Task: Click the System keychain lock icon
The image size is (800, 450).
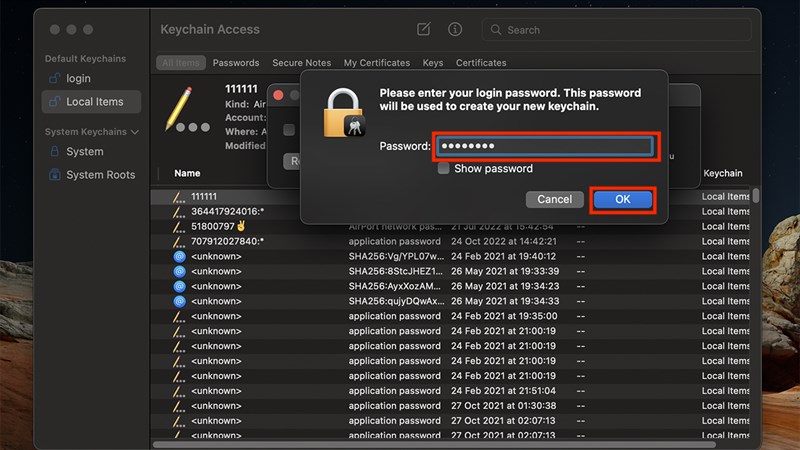Action: pyautogui.click(x=54, y=152)
